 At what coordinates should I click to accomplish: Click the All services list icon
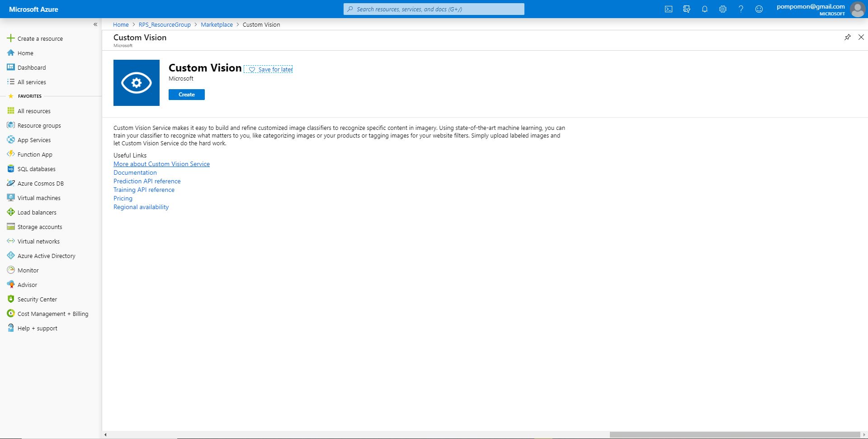click(11, 82)
